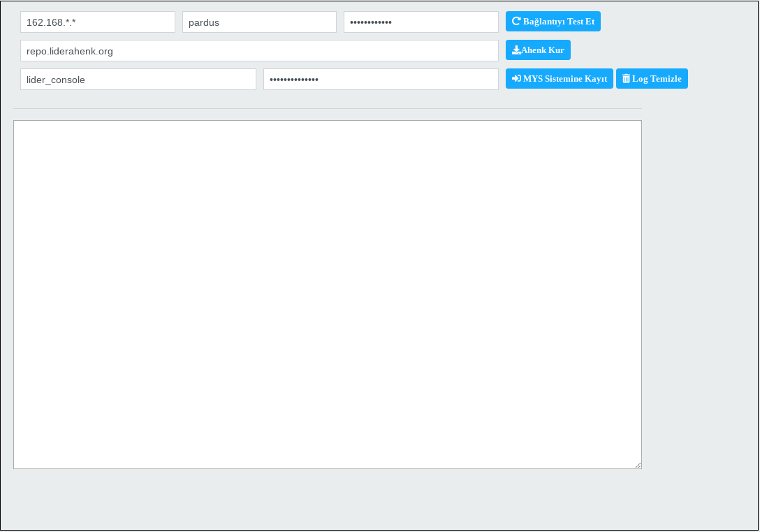Click the download icon on Ahenk Kur
The width and height of the screenshot is (760, 532).
point(516,50)
